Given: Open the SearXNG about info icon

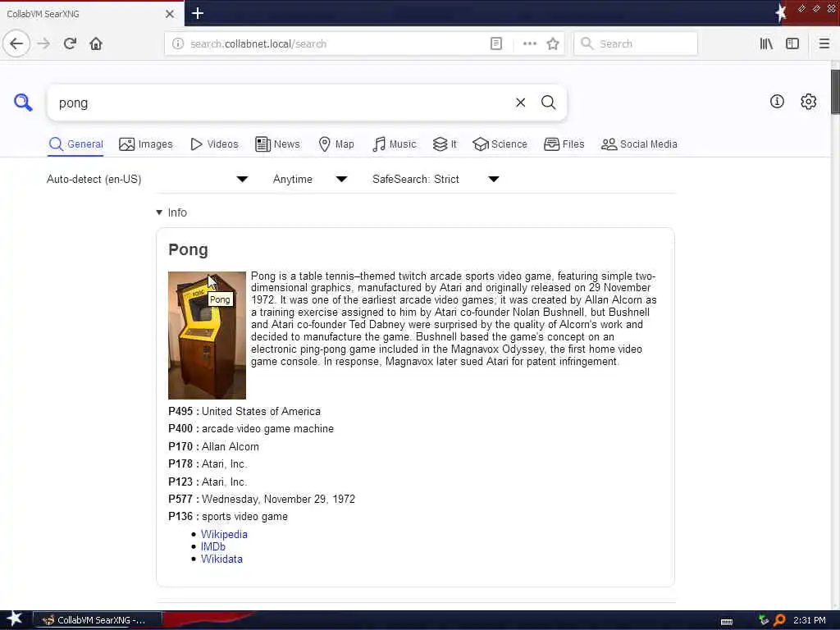Looking at the screenshot, I should [777, 101].
